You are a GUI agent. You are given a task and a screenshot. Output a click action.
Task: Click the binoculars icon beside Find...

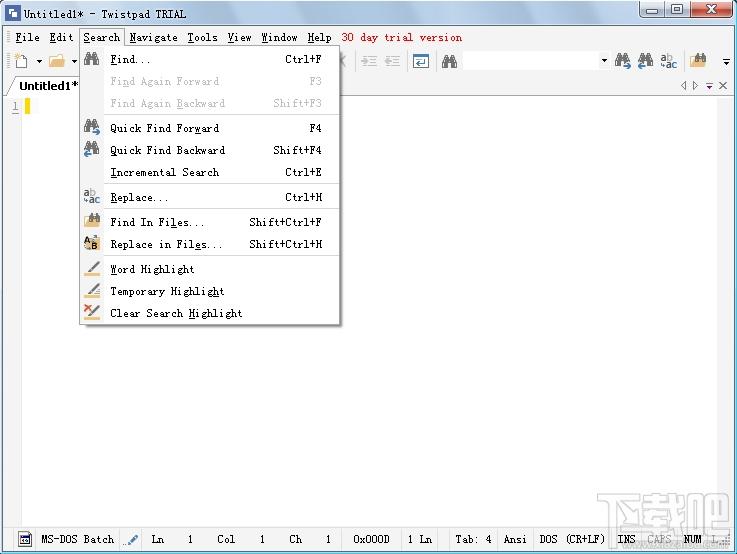coord(92,59)
